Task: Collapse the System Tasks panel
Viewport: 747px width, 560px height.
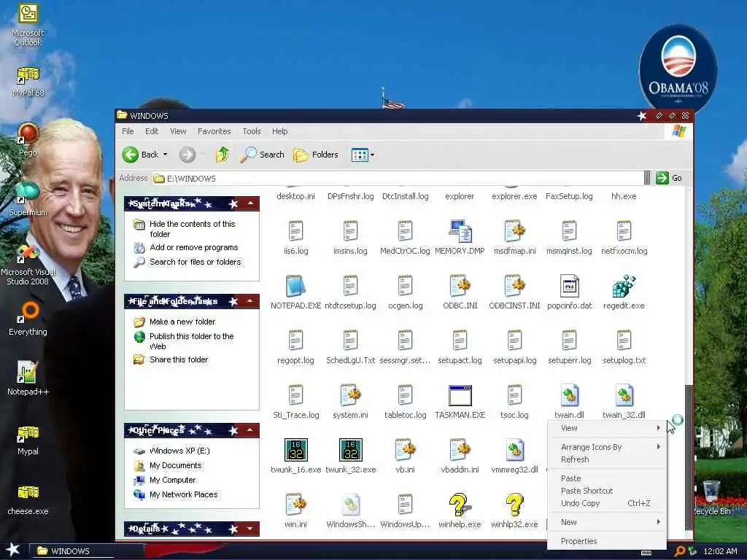Action: pyautogui.click(x=250, y=204)
